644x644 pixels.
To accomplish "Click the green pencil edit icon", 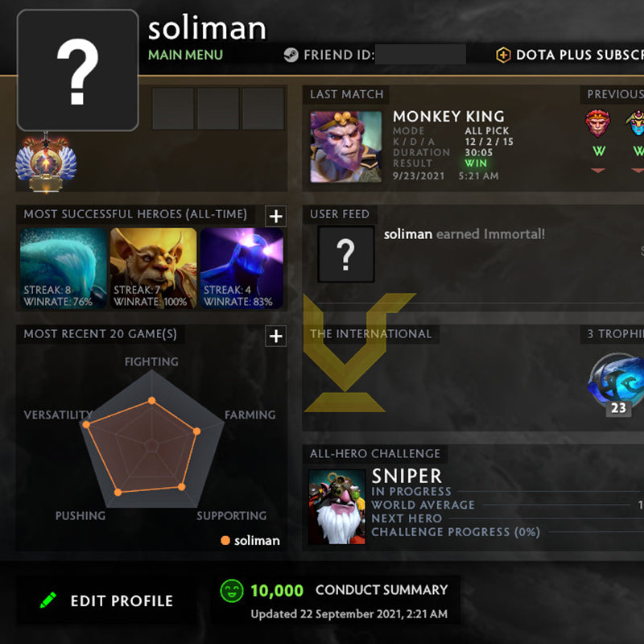I will [48, 600].
